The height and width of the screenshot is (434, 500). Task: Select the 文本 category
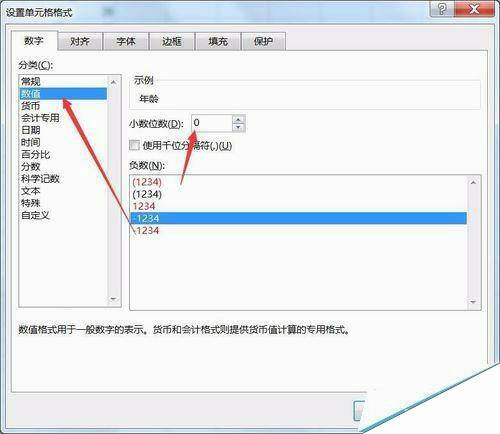[x=63, y=191]
